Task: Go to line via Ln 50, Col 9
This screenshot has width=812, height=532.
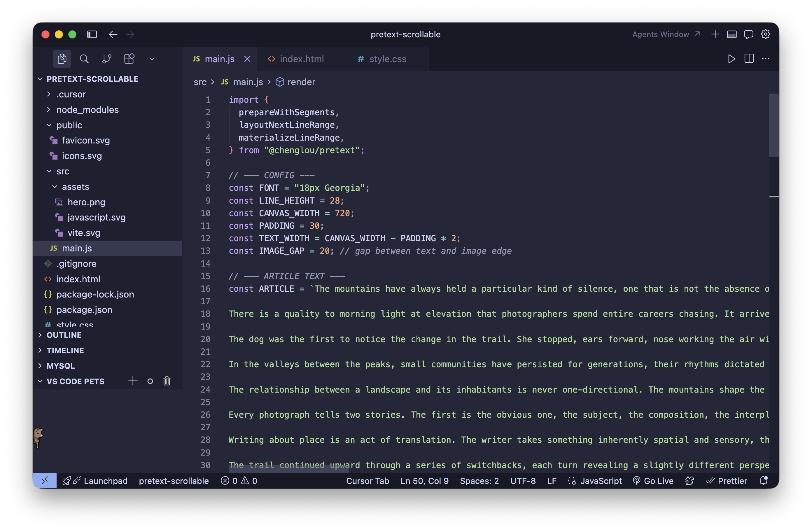Action: (424, 481)
